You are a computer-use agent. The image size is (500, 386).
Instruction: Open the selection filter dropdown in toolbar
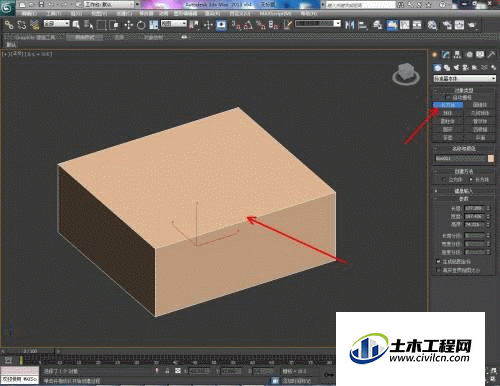(57, 24)
